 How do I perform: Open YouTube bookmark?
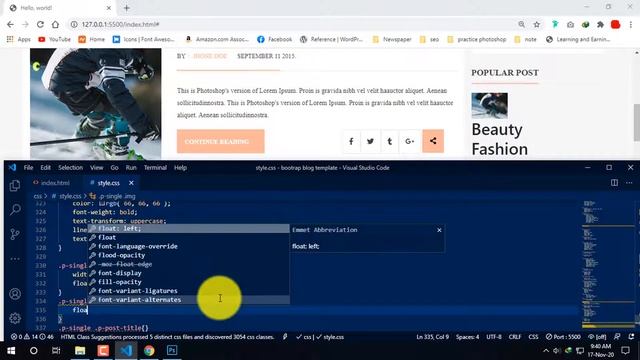click(x=55, y=39)
